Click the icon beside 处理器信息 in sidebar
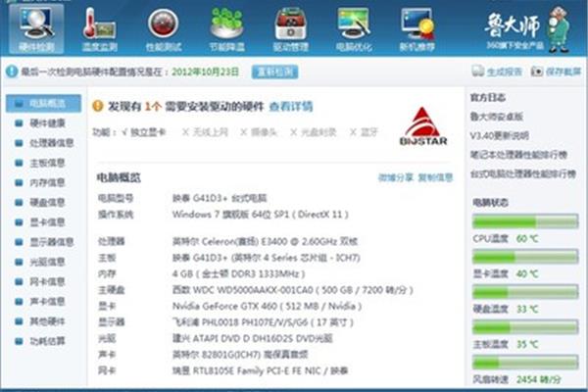The height and width of the screenshot is (392, 588). point(19,143)
